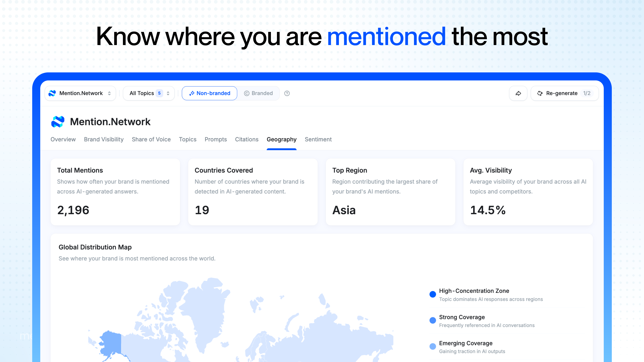Click the High-Concentration Zone legend dot
Viewport: 644px width, 362px height.
432,294
